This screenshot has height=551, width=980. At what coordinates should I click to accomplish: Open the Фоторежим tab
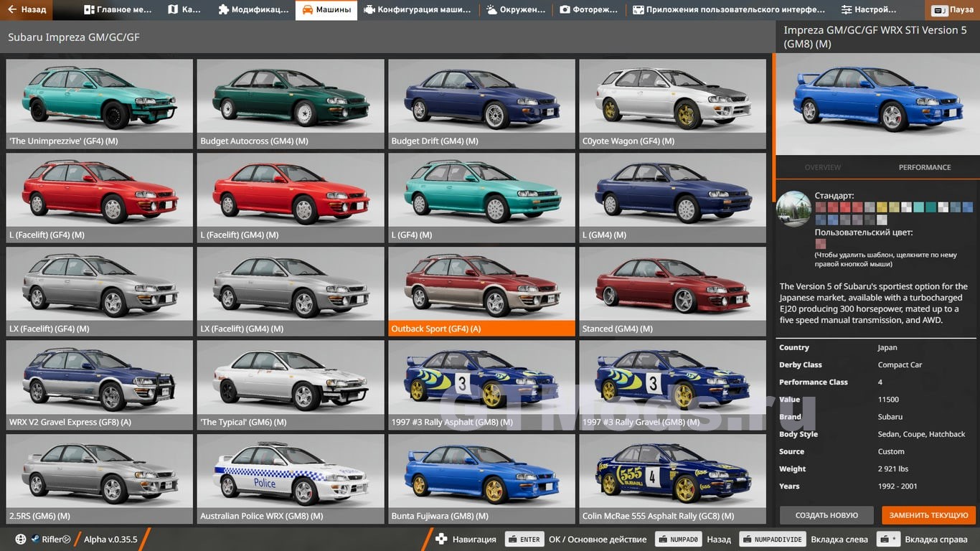(x=588, y=10)
